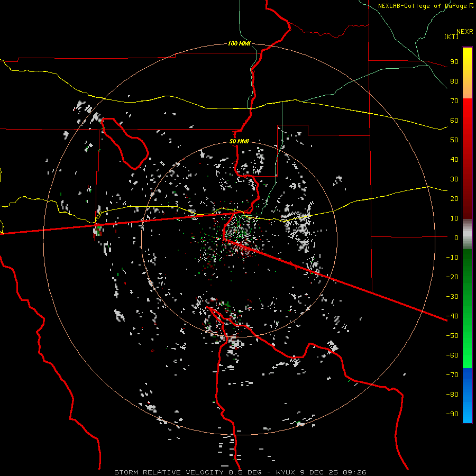Click the -80 value on velocity scale

click(452, 395)
